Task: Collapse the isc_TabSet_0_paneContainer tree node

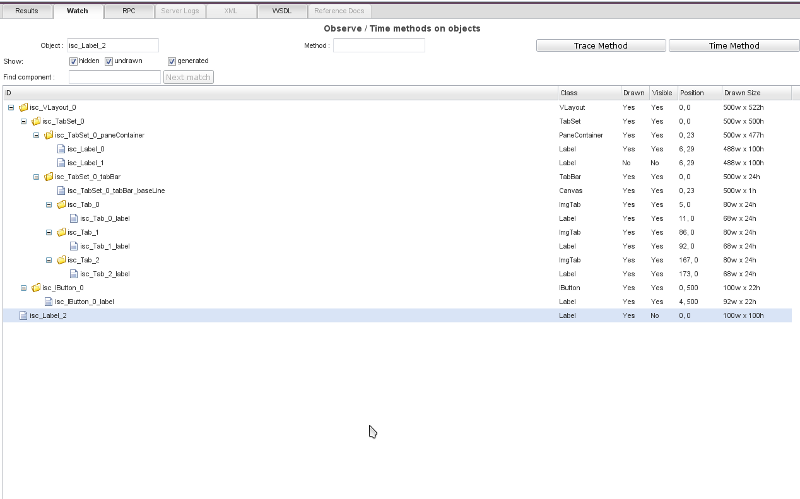Action: [35, 135]
